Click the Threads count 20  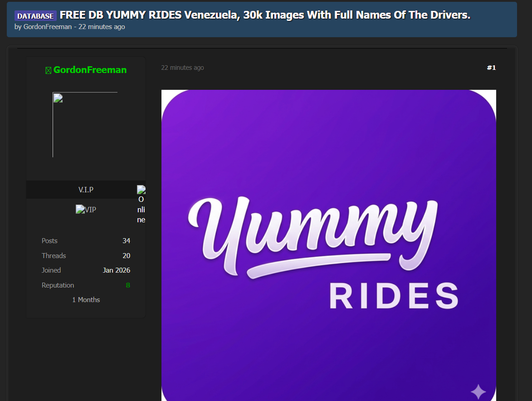(x=126, y=256)
